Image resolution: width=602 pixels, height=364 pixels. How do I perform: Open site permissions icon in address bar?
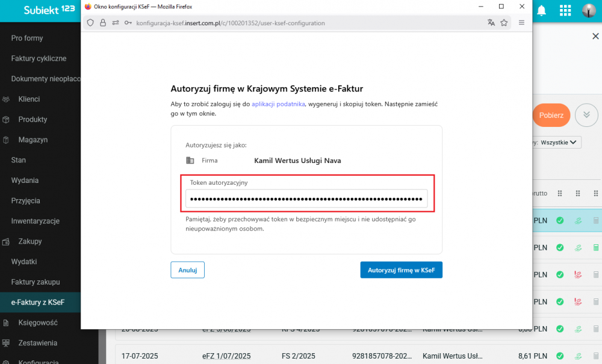pos(116,23)
